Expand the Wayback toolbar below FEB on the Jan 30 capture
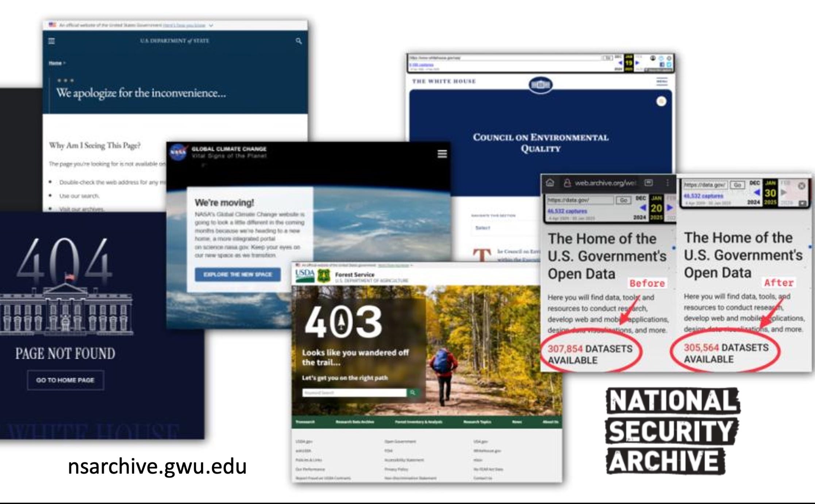815x504 pixels. tap(803, 203)
